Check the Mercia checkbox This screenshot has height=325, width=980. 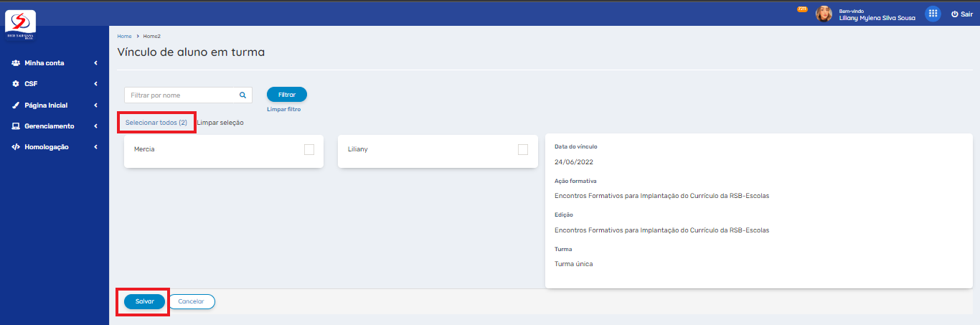coord(309,149)
